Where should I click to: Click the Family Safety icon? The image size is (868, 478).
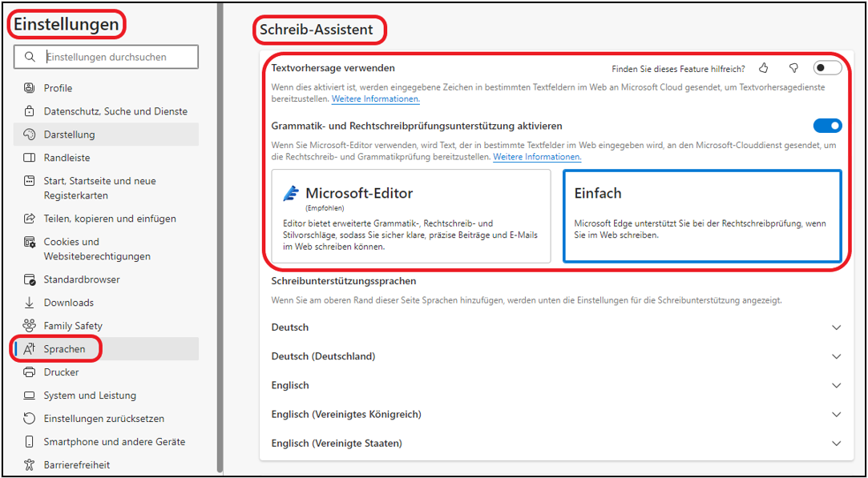[30, 326]
